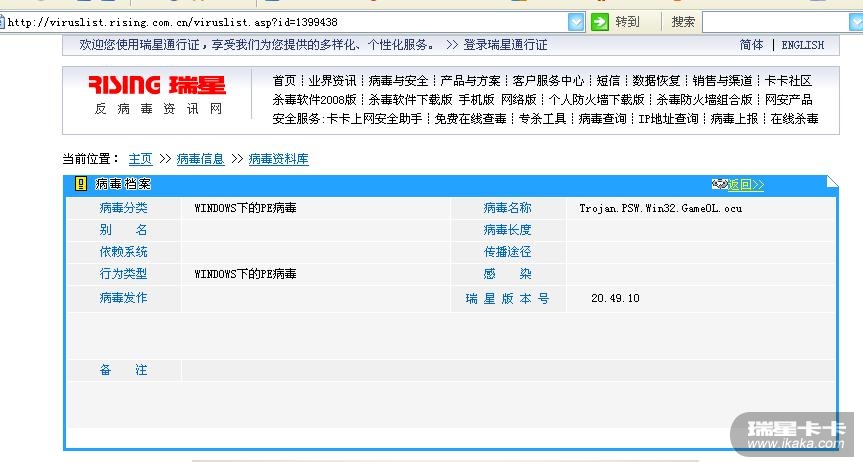Open the 病毒与安全 menu item
863x462 pixels.
[398, 81]
